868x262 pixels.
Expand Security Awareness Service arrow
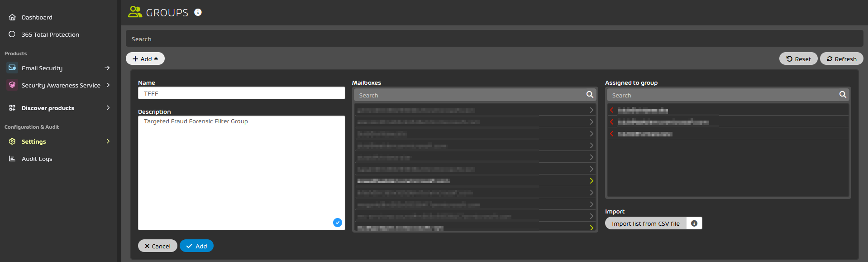pos(107,85)
